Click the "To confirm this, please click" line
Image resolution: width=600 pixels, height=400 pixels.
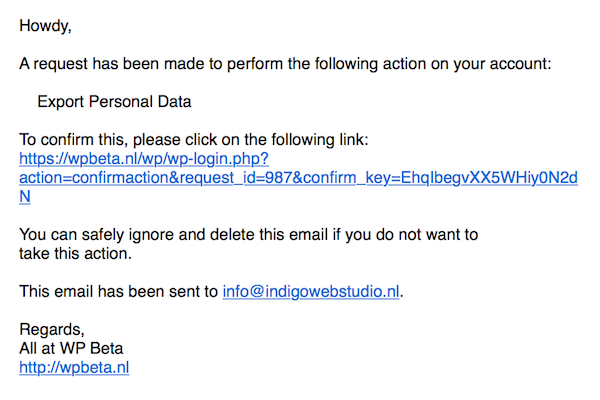(x=194, y=140)
